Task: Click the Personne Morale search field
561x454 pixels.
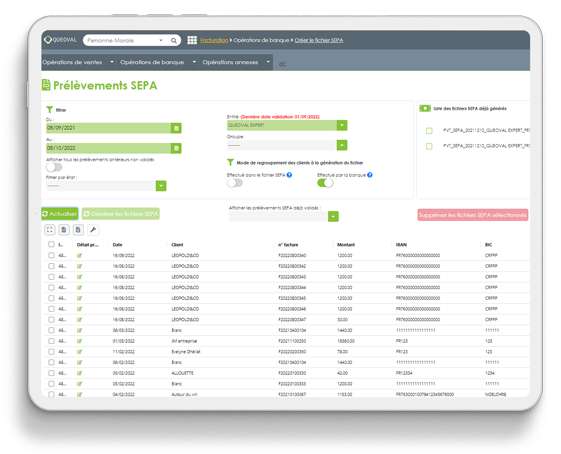Action: [122, 40]
